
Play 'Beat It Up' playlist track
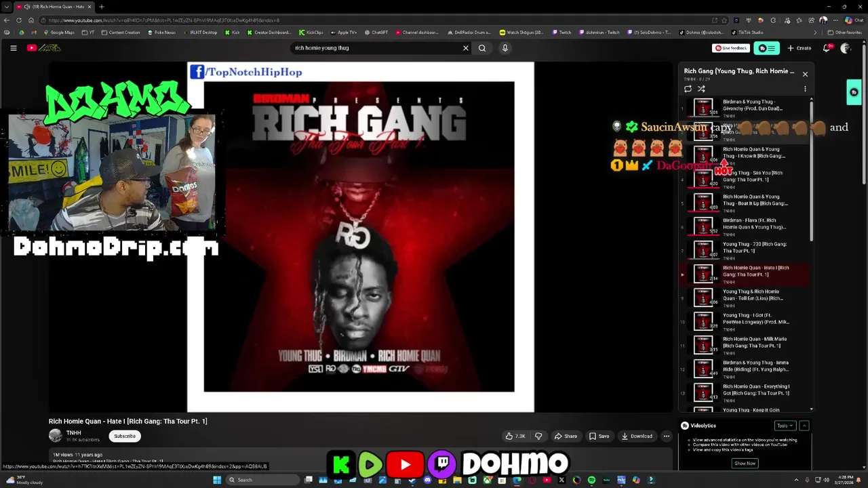pos(745,203)
